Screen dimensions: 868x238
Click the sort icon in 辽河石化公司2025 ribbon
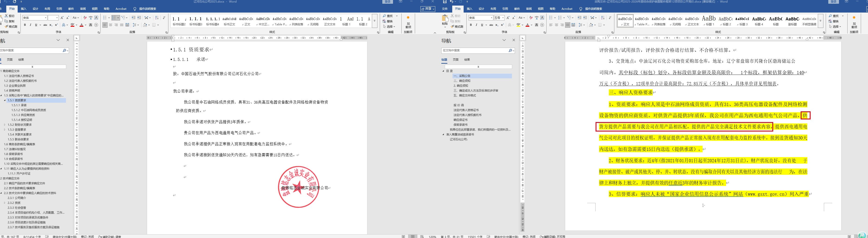click(157, 17)
